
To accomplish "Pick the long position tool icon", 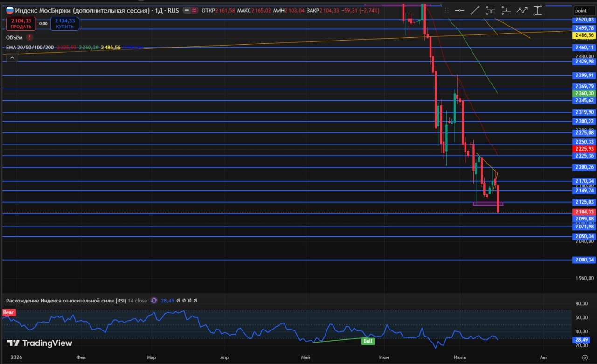I will [507, 10].
